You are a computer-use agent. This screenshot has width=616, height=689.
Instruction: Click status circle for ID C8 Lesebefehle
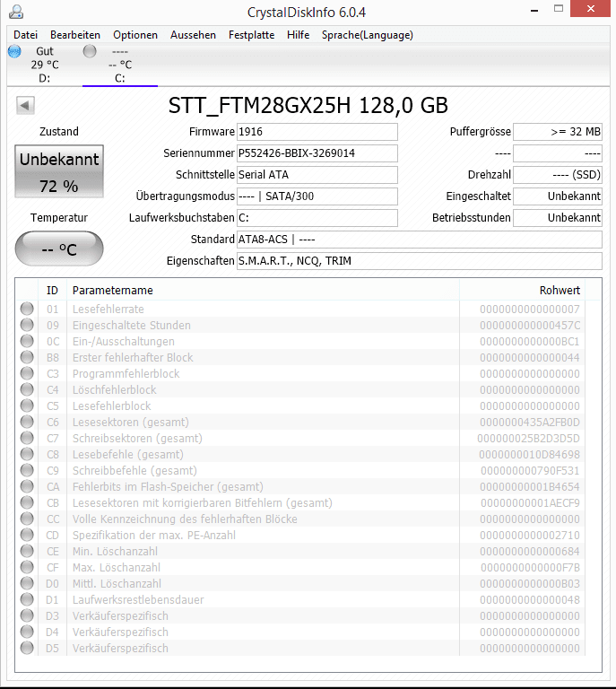(27, 454)
